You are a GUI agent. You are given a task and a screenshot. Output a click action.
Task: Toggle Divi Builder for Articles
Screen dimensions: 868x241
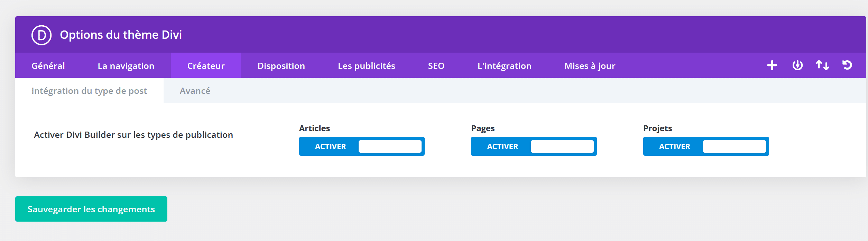362,146
